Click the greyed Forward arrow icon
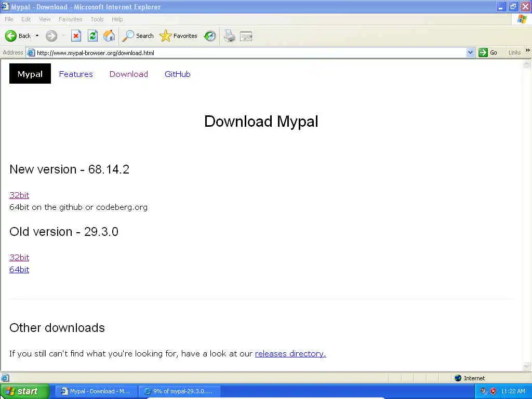This screenshot has width=532, height=399. pyautogui.click(x=51, y=36)
